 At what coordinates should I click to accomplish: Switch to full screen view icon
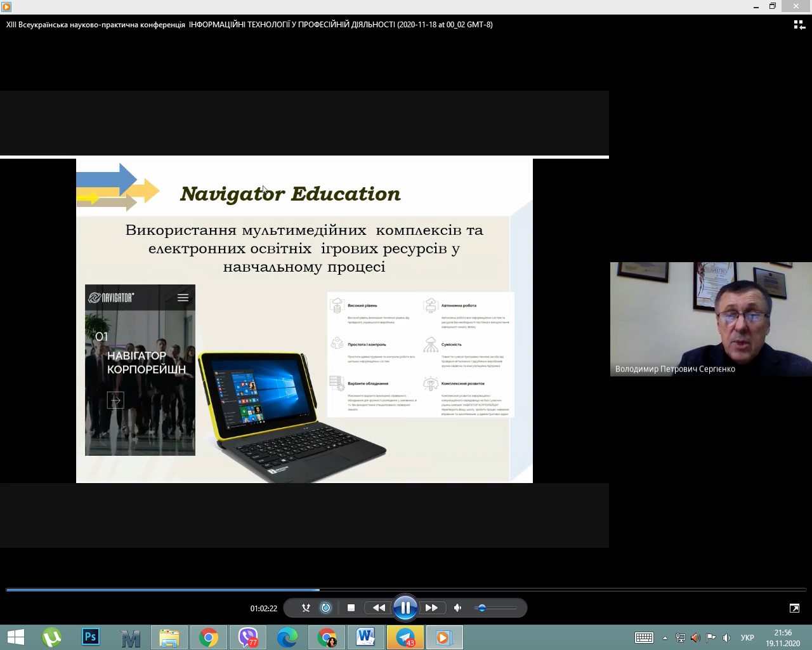(x=794, y=608)
